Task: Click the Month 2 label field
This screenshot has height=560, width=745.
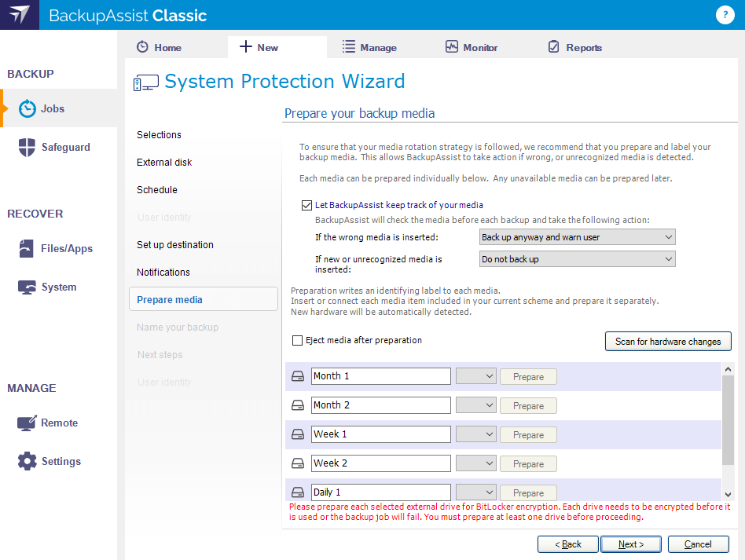Action: tap(381, 405)
